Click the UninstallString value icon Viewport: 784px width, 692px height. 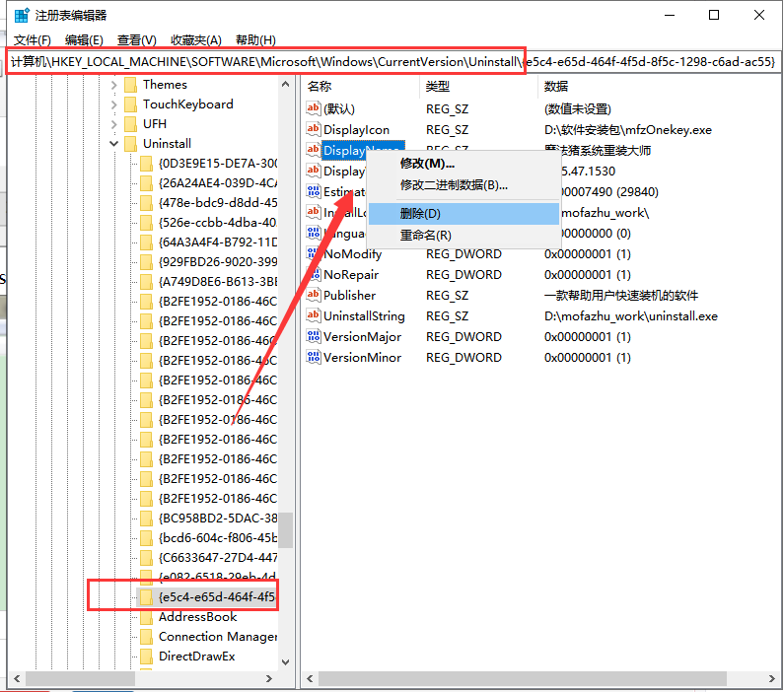314,316
